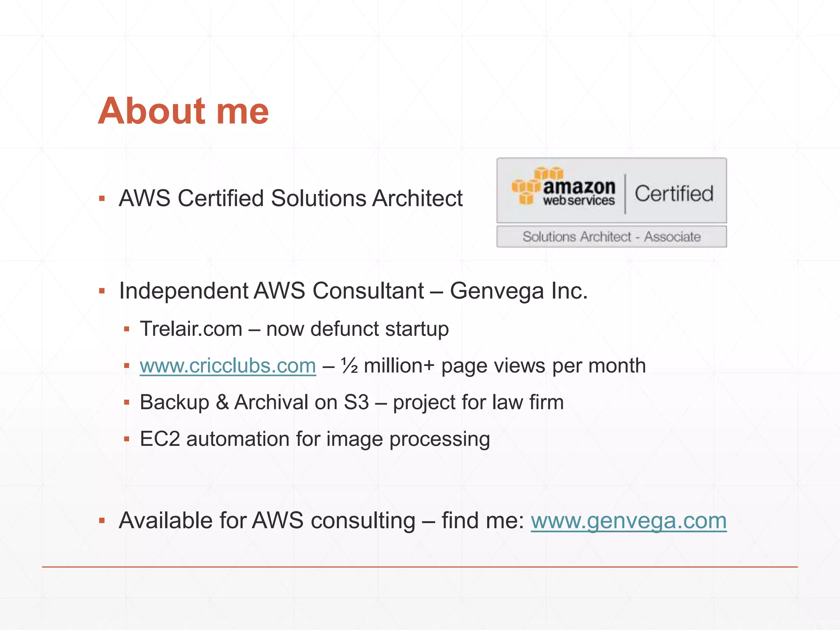This screenshot has width=840, height=630.
Task: Click the EC2 automation for image processing text
Action: (315, 439)
